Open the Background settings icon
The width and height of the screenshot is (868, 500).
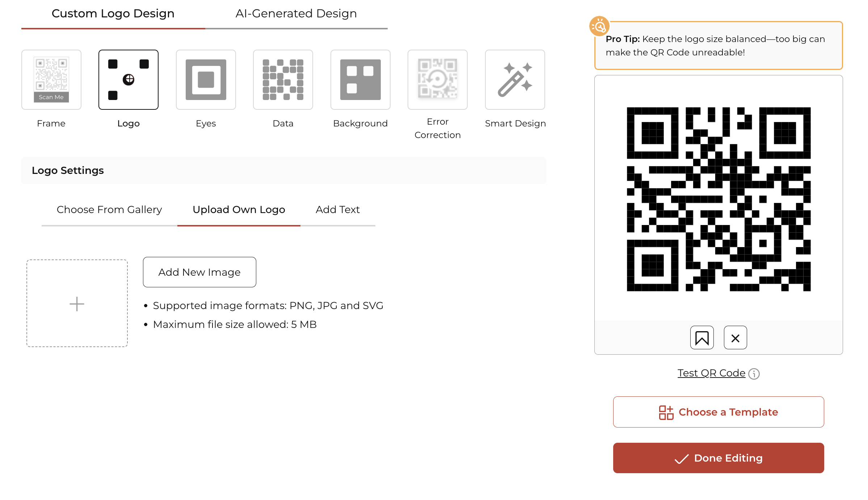pyautogui.click(x=361, y=80)
